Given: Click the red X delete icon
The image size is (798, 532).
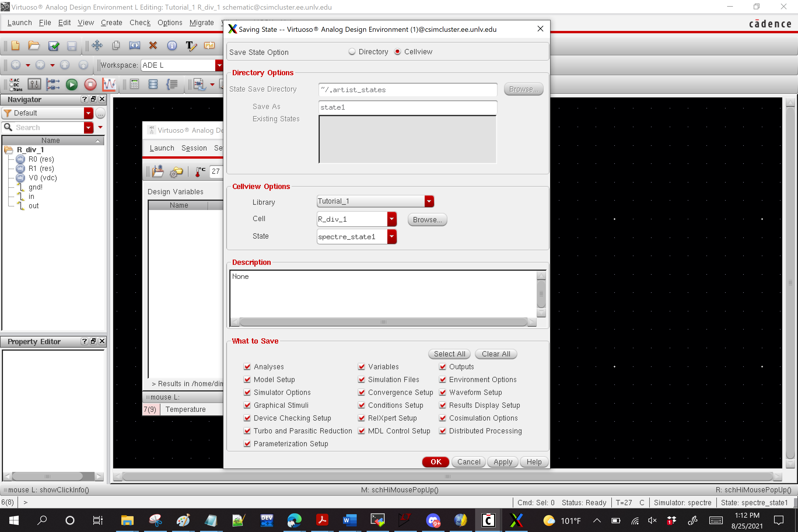Looking at the screenshot, I should [153, 45].
